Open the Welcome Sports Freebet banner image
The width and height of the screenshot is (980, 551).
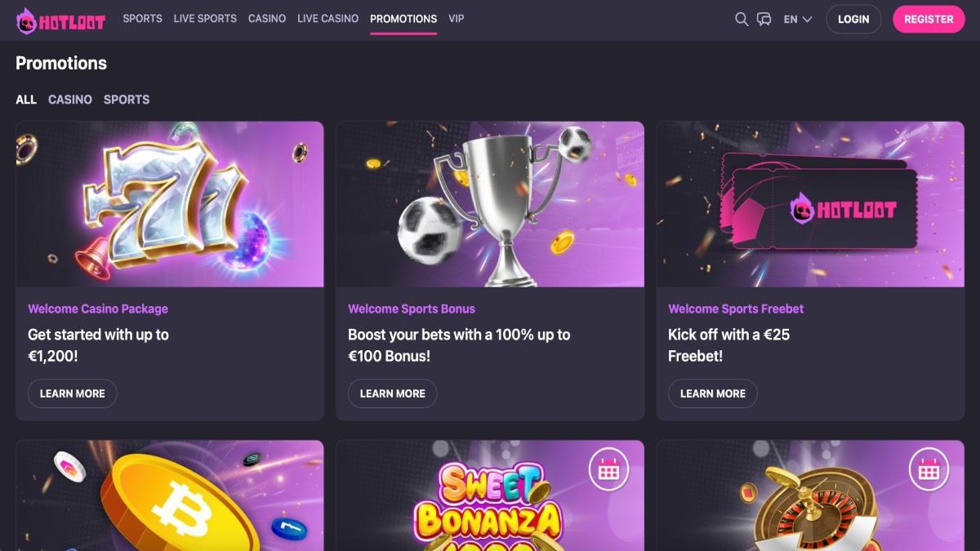[x=810, y=204]
